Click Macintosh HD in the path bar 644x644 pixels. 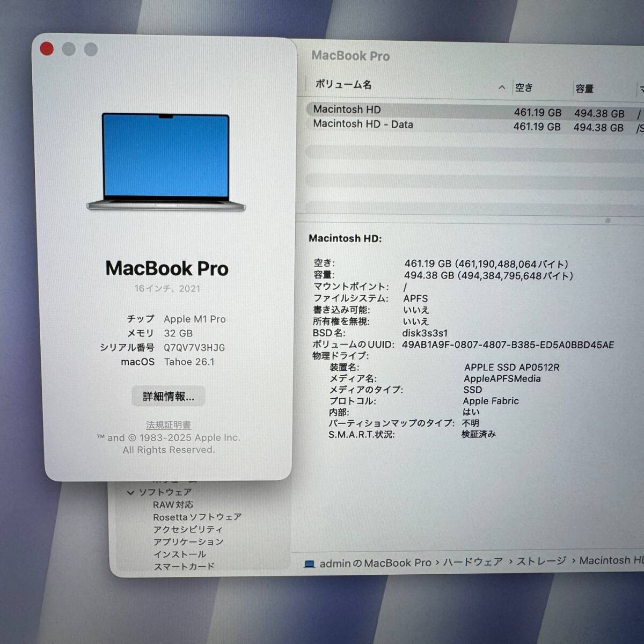click(611, 560)
